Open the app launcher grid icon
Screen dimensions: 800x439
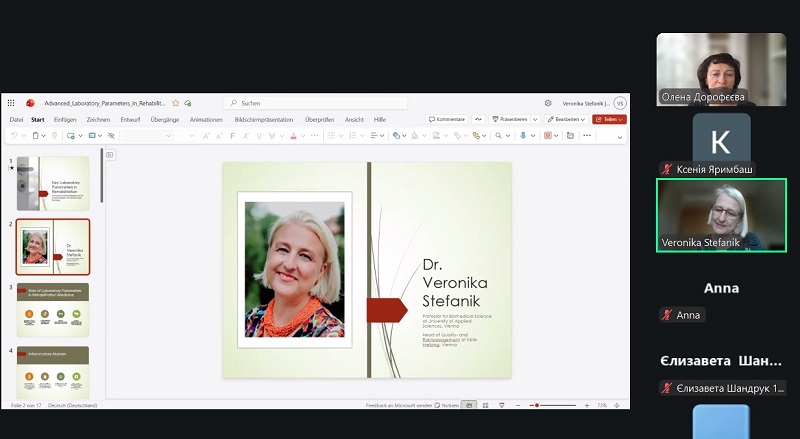point(11,103)
